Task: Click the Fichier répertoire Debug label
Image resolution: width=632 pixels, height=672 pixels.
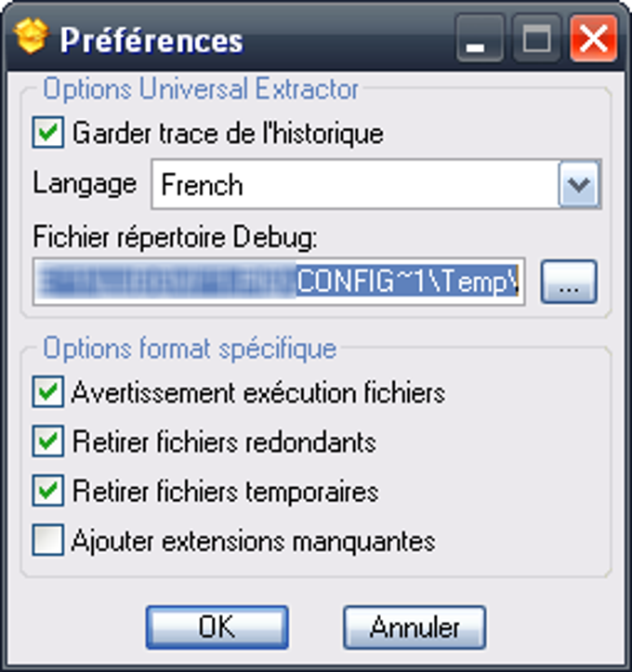Action: tap(176, 237)
